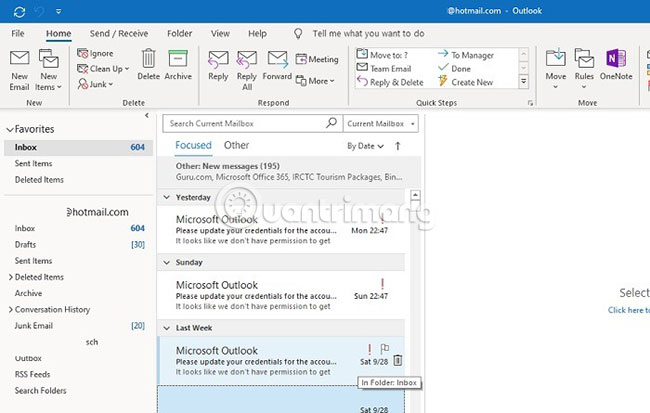This screenshot has height=413, width=650.
Task: Select the Home ribbon tab
Action: click(x=58, y=34)
